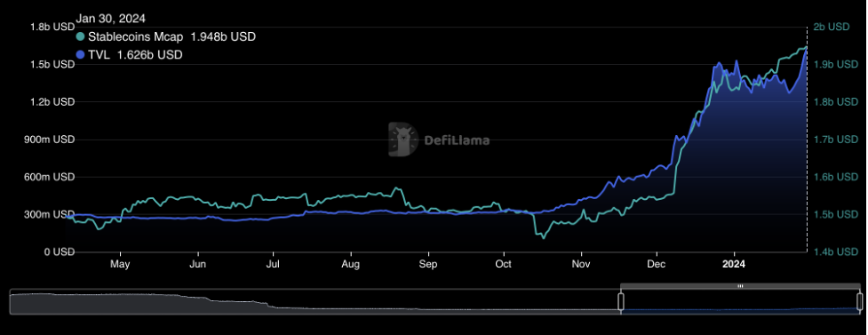Click the 1.9b USD right axis label
Image resolution: width=868 pixels, height=335 pixels.
pos(835,64)
